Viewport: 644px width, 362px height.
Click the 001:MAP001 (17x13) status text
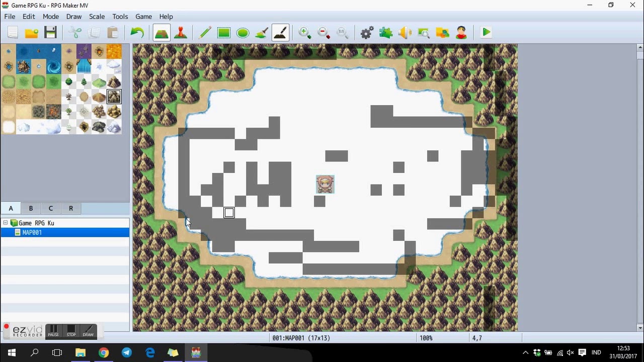click(x=301, y=338)
